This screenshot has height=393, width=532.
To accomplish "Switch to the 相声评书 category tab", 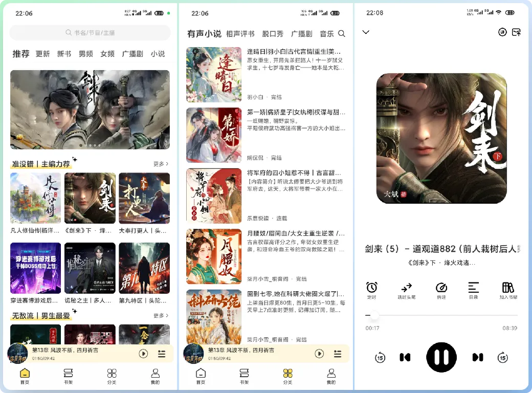I will coord(240,34).
